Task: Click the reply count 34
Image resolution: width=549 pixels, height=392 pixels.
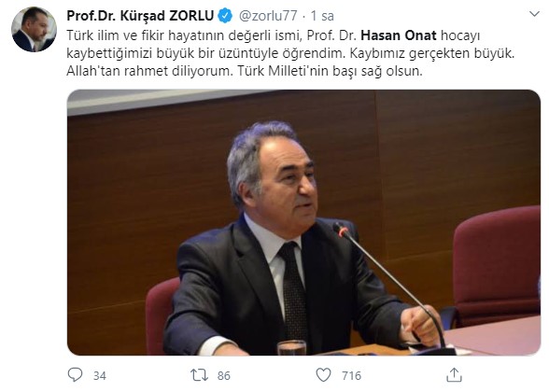Action: tap(99, 375)
